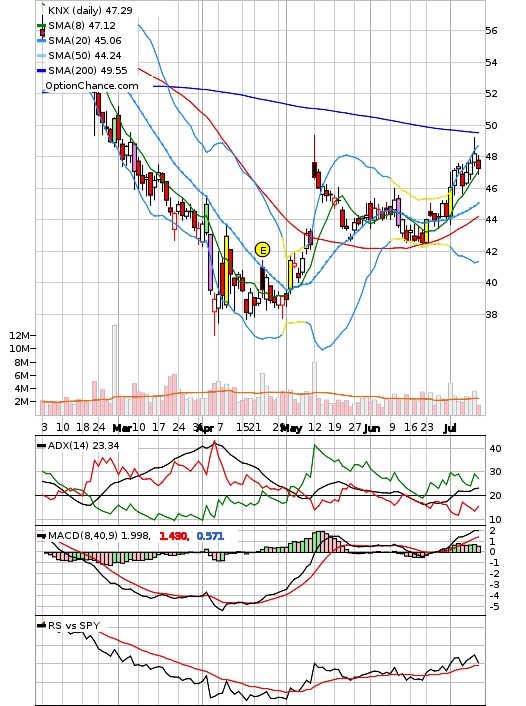Select the KNX (daily) 47.29 title
This screenshot has height=706, width=526.
90,10
